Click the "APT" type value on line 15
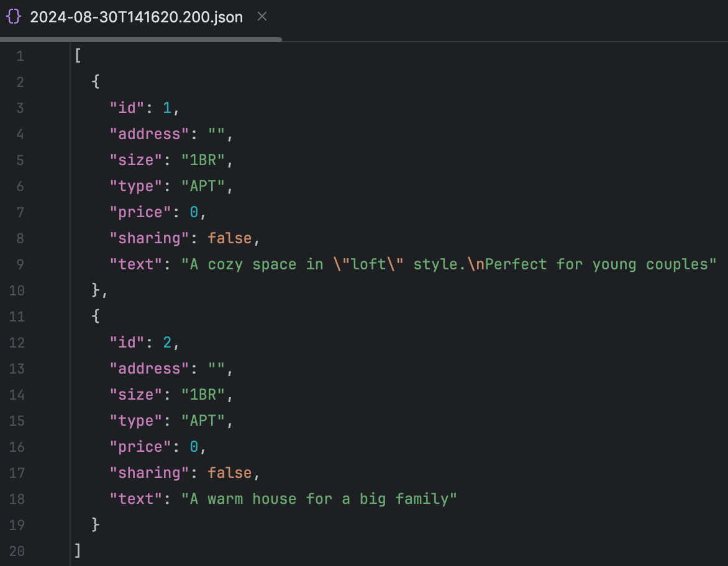Screen dimensions: 728x566 (x=204, y=420)
